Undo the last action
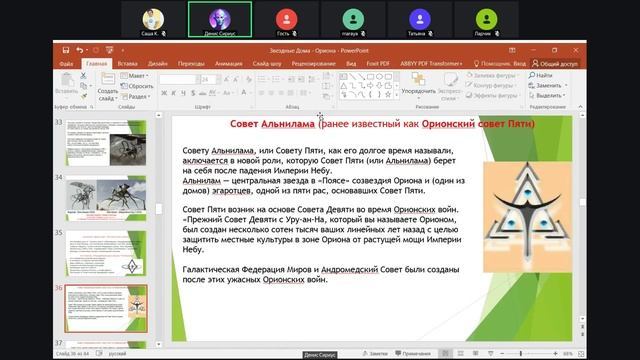Viewport: 640px width, 360px height. (x=80, y=50)
